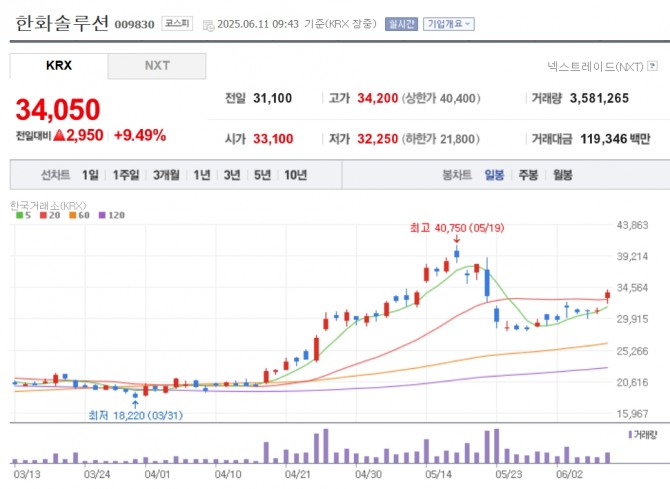Click the 하한가 21,800 lower limit text
Screen dimensions: 670x489
click(x=440, y=139)
